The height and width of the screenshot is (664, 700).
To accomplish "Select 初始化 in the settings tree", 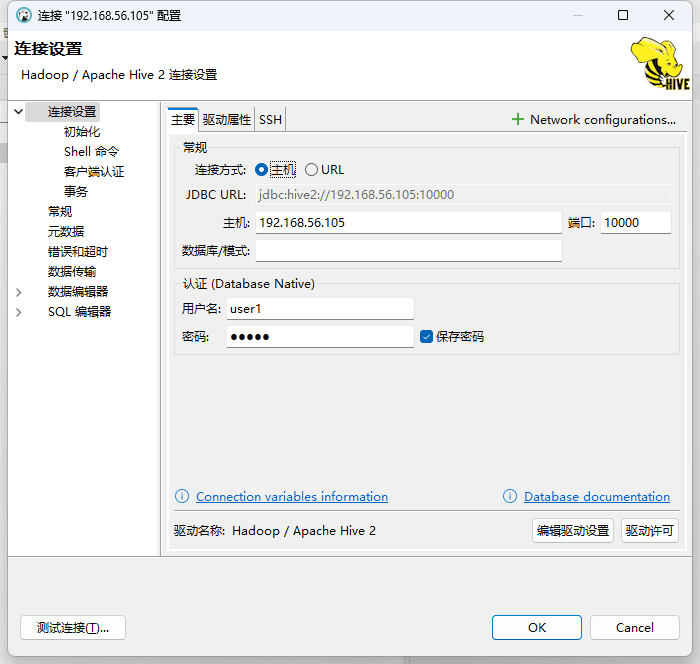I will 82,132.
